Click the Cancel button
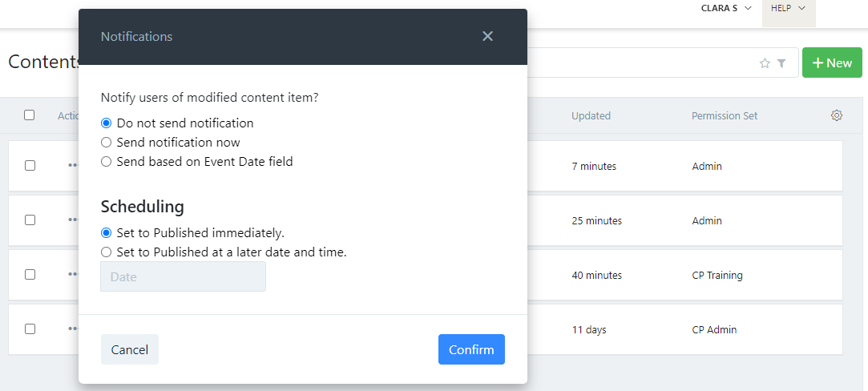This screenshot has height=391, width=868. pos(130,349)
